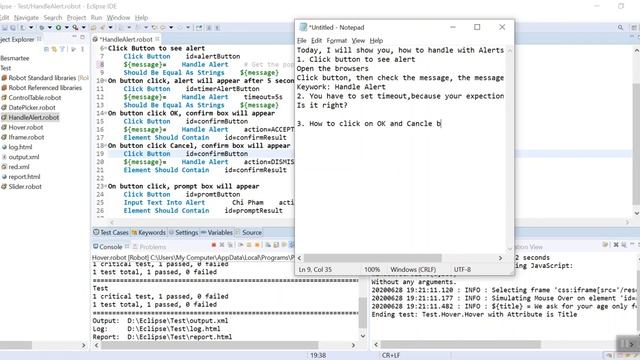Click Remove All Terminated icon in Console toolbar
The height and width of the screenshot is (360, 640).
(x=230, y=245)
